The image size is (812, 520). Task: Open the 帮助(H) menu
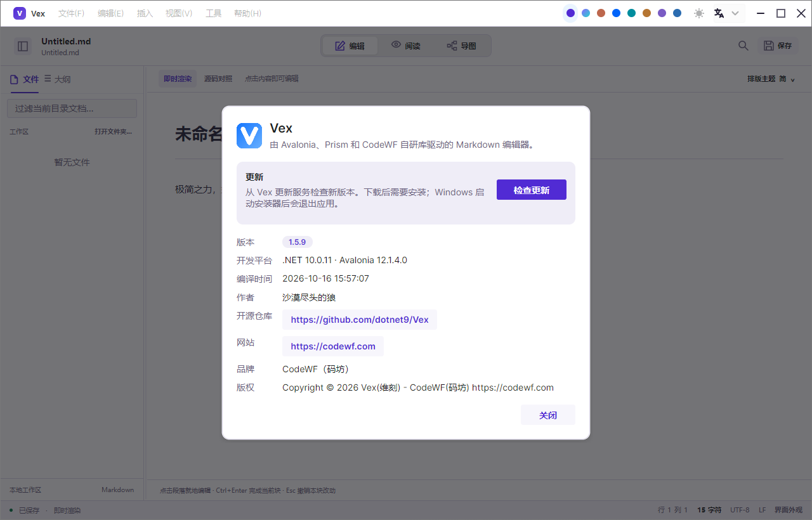pos(247,13)
